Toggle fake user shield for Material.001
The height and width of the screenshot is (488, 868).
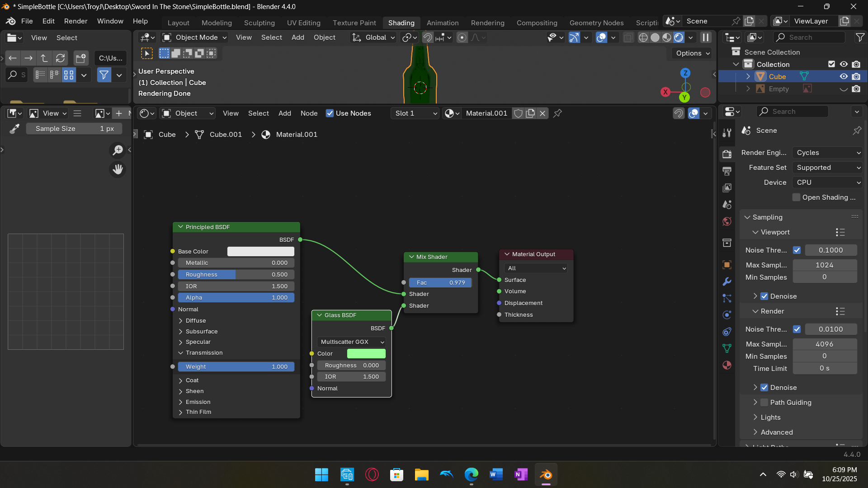click(519, 113)
